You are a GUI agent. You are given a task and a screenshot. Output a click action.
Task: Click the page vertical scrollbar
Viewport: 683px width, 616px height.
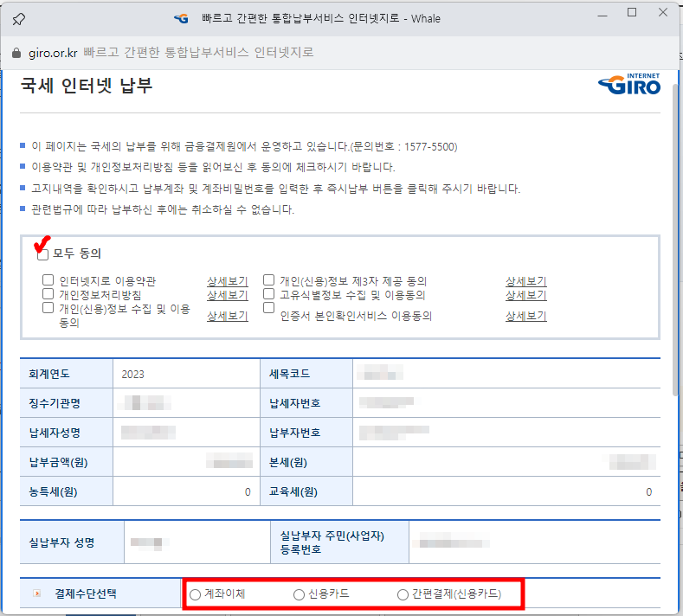(675, 240)
